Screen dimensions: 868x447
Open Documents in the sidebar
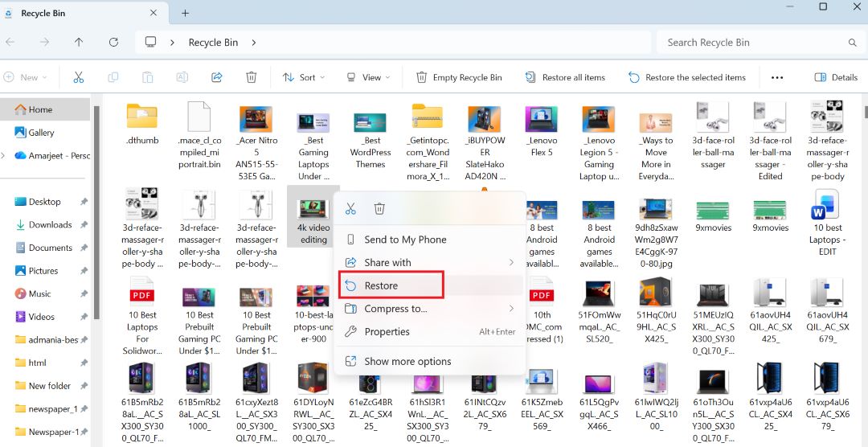coord(50,248)
